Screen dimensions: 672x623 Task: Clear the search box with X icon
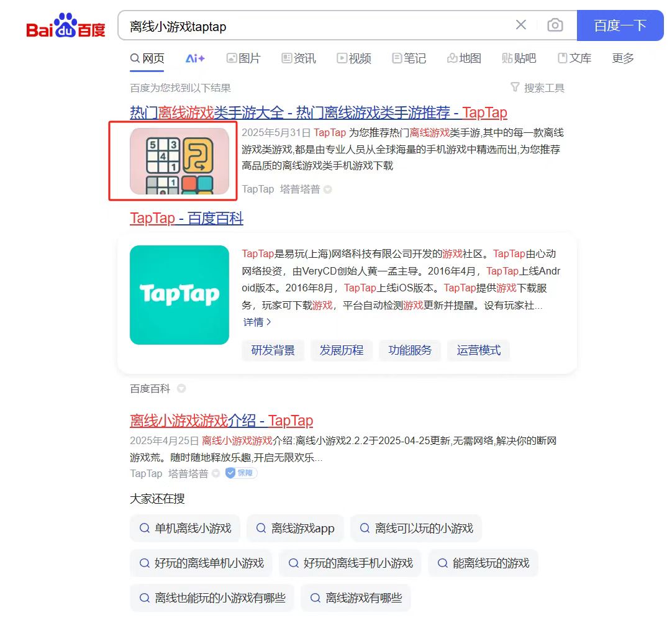[x=520, y=25]
